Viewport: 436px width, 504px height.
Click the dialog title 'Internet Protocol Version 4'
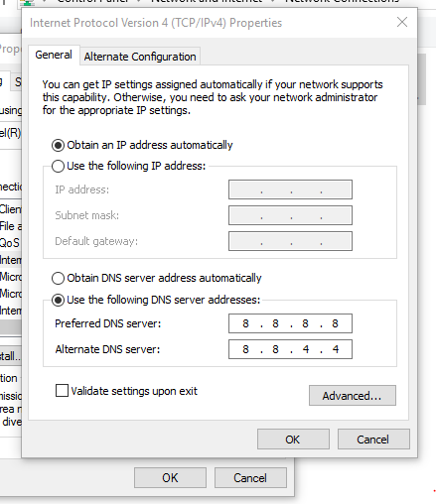(x=99, y=23)
